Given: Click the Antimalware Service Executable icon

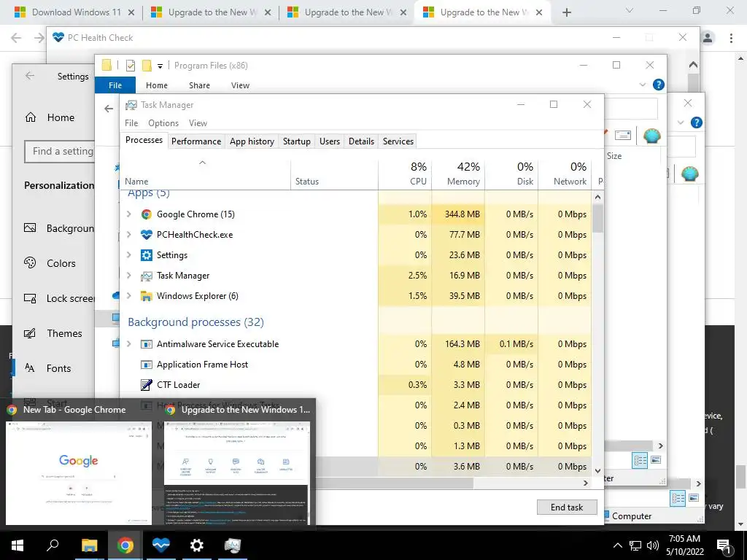Looking at the screenshot, I should click(146, 344).
